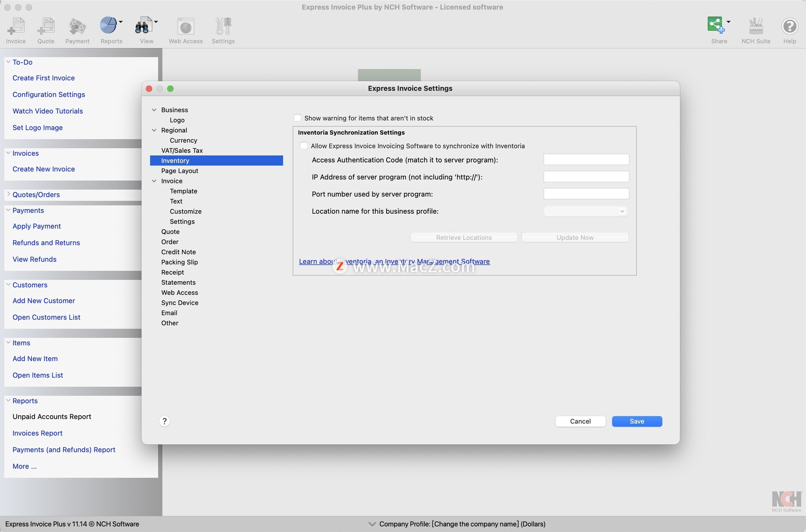The image size is (806, 532).
Task: Click the Invoice toolbar icon
Action: point(16,26)
